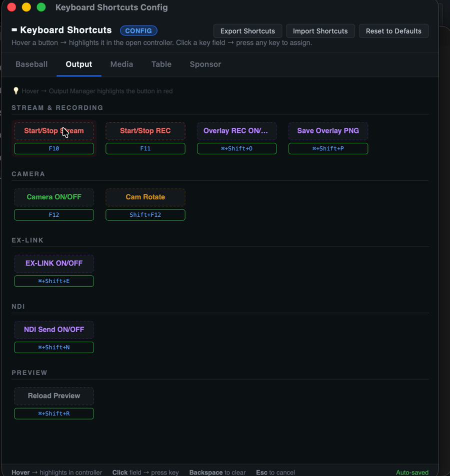Edit the ⌘+Shift+N key field
The image size is (450, 476).
[x=54, y=347]
